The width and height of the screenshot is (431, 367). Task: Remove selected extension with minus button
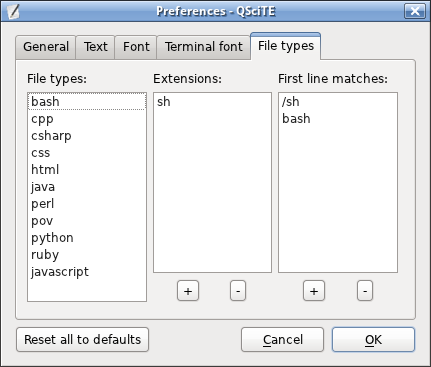(x=238, y=291)
